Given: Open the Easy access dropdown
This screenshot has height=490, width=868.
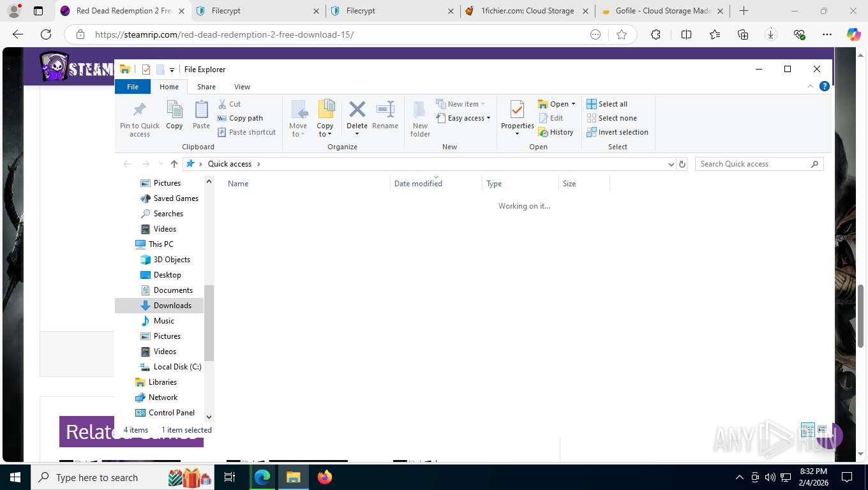Looking at the screenshot, I should pos(463,118).
